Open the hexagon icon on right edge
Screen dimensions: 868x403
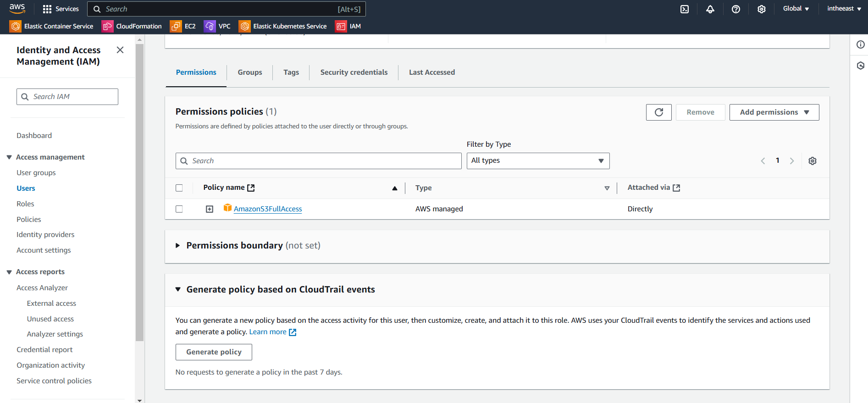click(861, 66)
